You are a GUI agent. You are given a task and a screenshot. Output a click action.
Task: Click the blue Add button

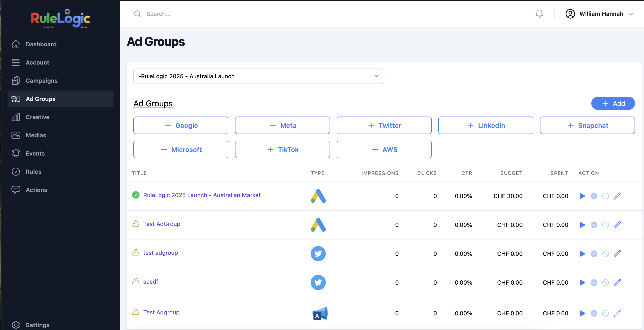click(x=613, y=103)
